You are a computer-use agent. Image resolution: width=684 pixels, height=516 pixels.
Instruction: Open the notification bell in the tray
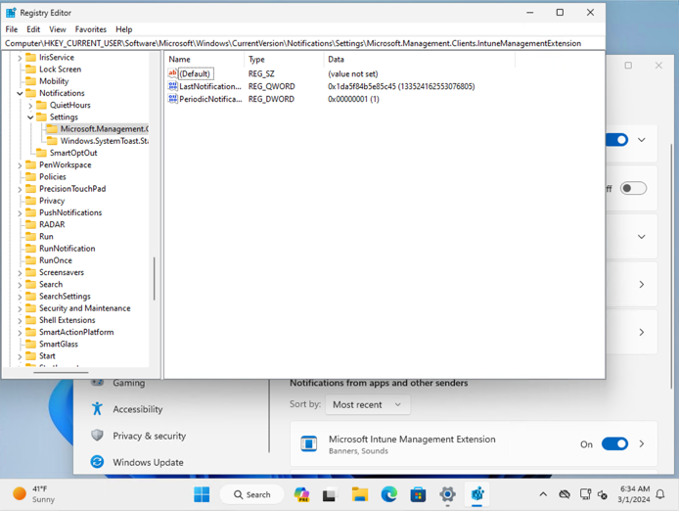tap(660, 494)
